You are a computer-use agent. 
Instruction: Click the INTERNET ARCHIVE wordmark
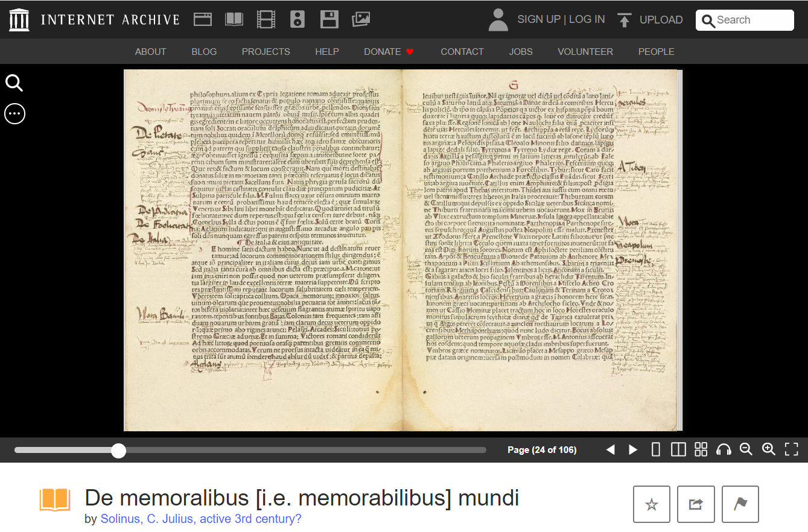(x=110, y=20)
